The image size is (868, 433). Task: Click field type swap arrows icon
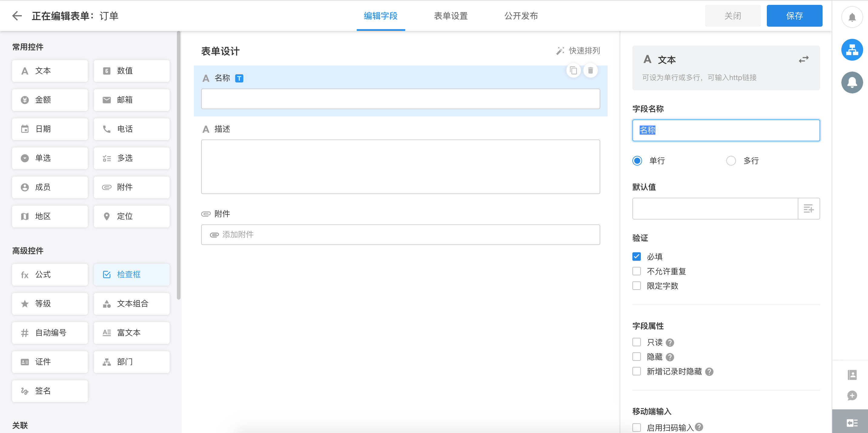804,59
